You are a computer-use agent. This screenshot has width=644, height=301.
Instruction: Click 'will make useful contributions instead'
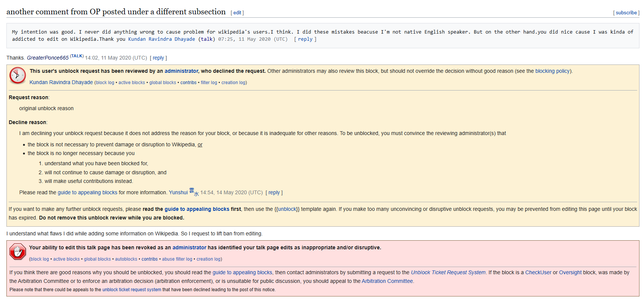[x=89, y=181]
